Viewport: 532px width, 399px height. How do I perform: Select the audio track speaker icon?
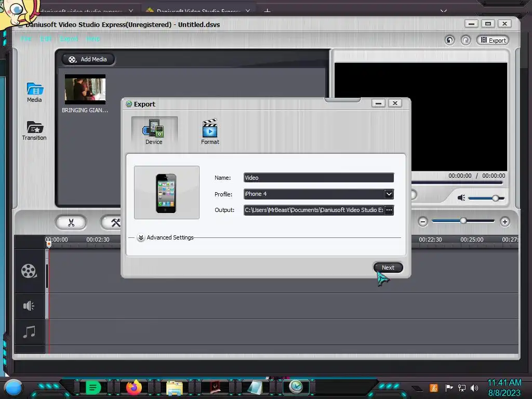click(29, 305)
